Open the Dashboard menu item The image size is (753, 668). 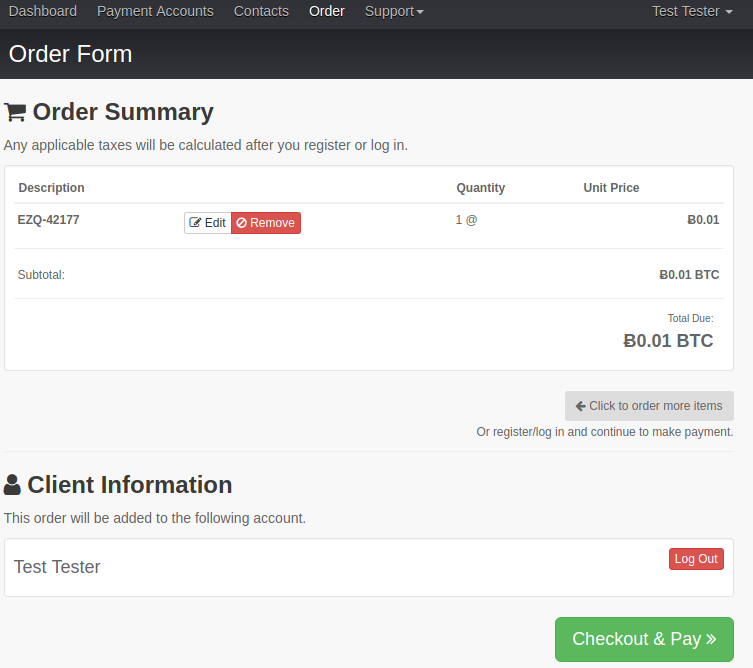coord(43,11)
